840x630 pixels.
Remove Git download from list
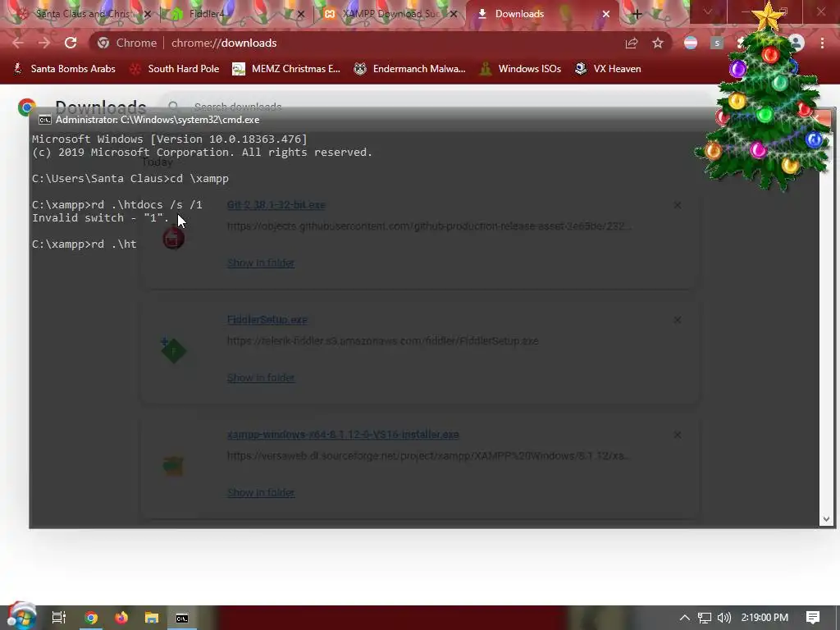(x=677, y=205)
